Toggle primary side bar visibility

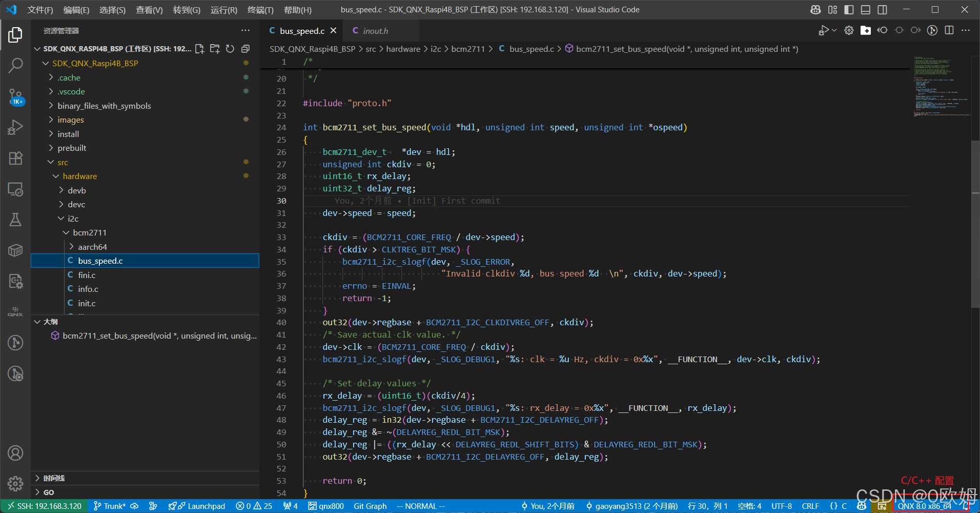tap(849, 10)
